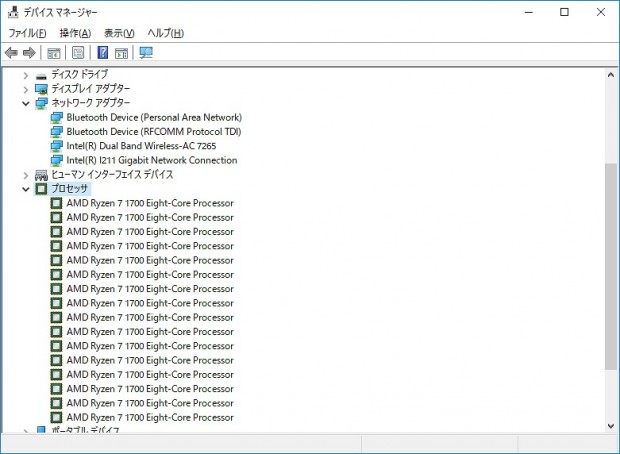Image resolution: width=620 pixels, height=454 pixels.
Task: Click the Forward arrow toolbar icon
Action: [29, 53]
